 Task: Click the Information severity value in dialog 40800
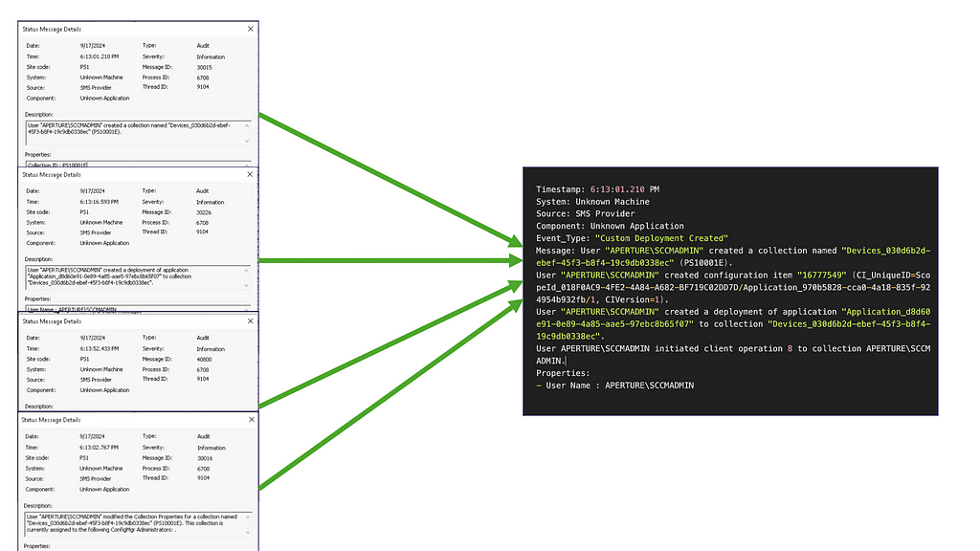[x=211, y=349]
